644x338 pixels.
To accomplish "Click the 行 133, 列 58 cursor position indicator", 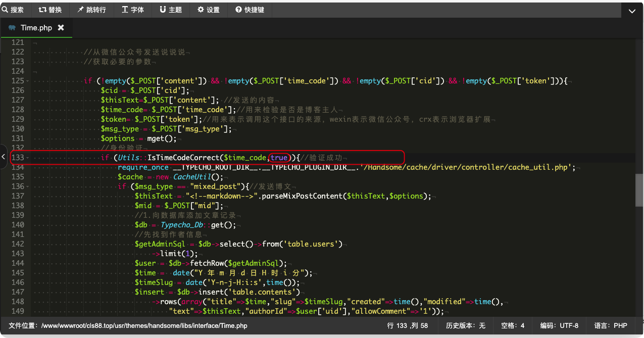I will [408, 326].
